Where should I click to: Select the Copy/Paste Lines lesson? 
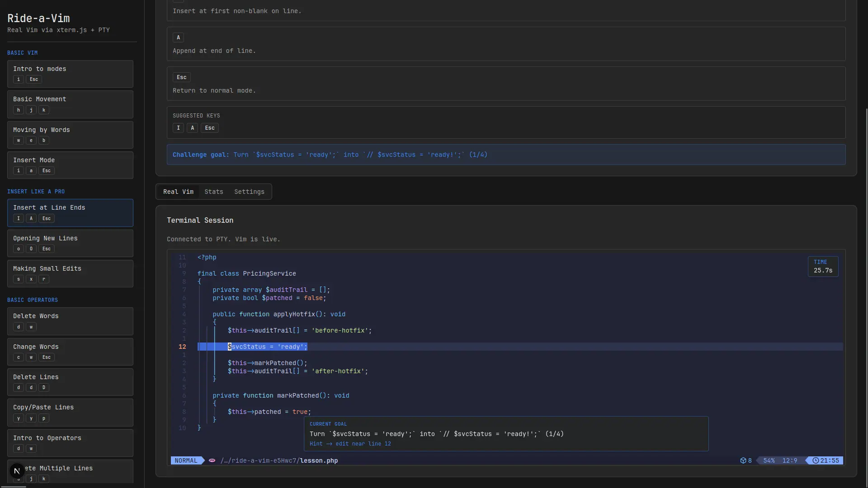click(70, 413)
